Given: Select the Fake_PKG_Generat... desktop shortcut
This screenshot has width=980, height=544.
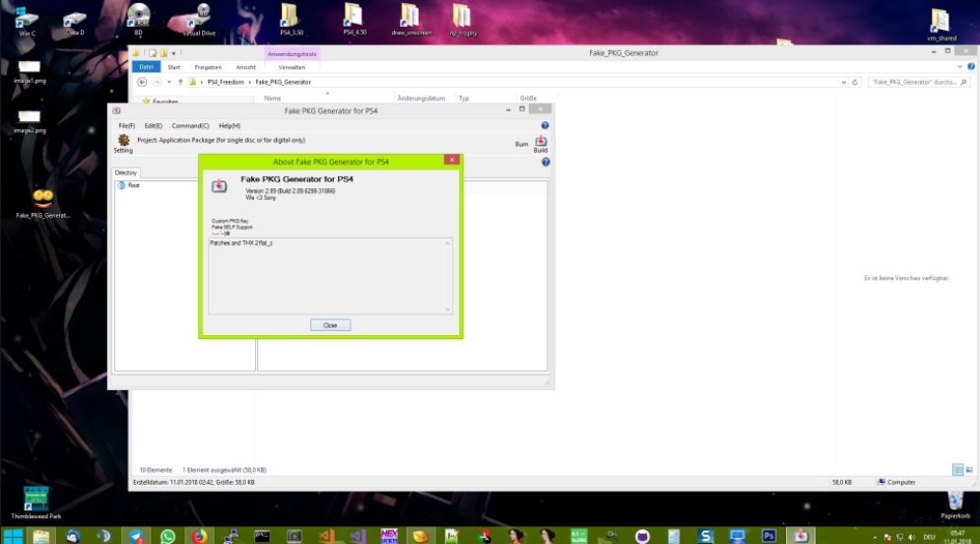Looking at the screenshot, I should (x=43, y=204).
